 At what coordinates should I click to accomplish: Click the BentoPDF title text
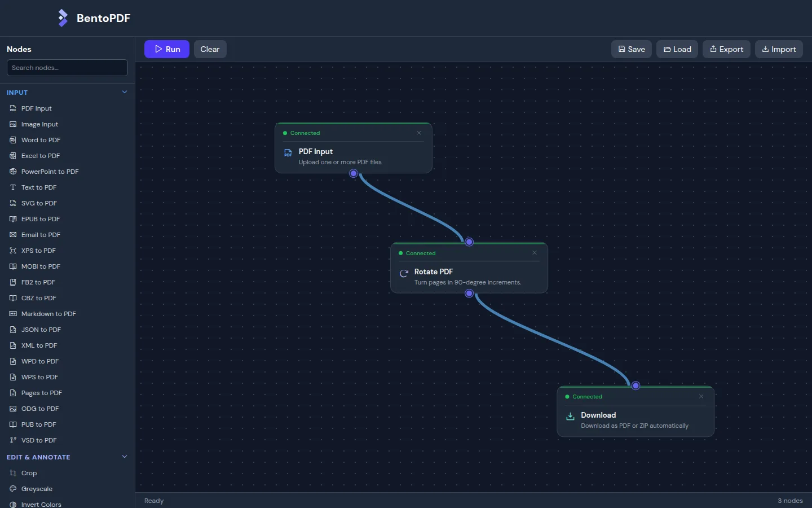[x=103, y=18]
